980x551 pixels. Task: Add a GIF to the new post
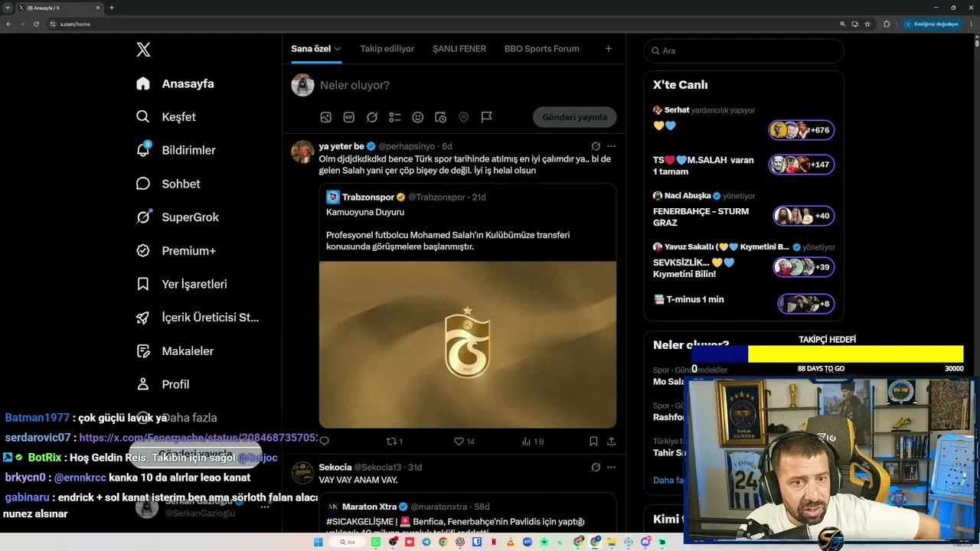click(349, 117)
